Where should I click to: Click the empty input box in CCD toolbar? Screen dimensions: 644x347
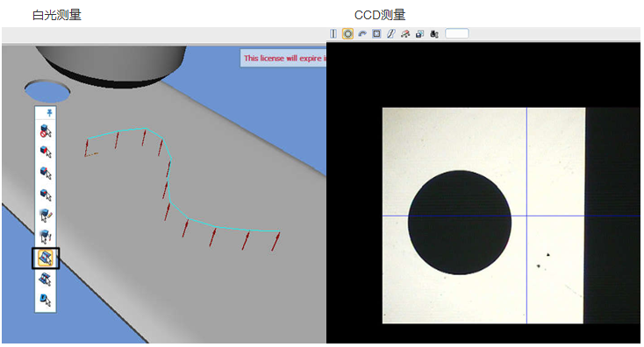point(457,33)
